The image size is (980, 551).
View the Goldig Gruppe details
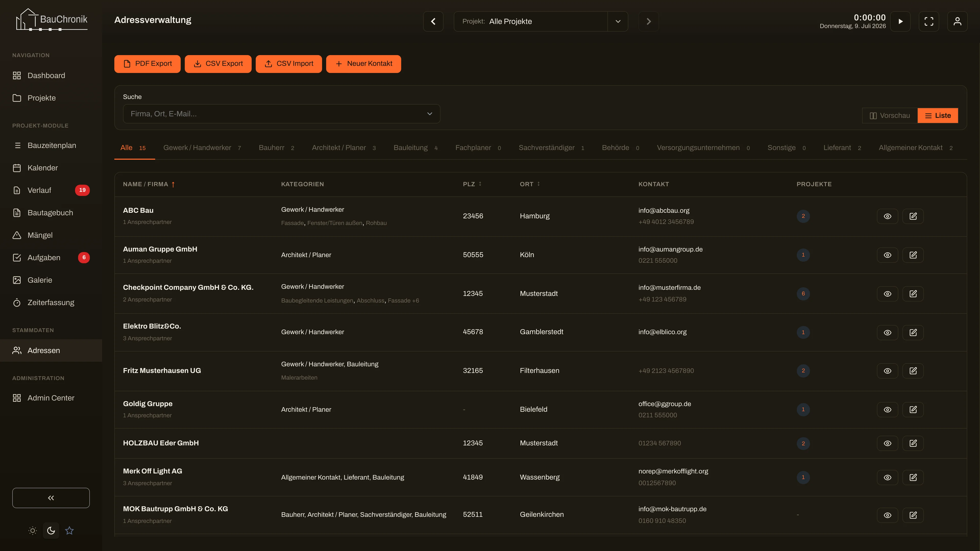click(x=888, y=409)
